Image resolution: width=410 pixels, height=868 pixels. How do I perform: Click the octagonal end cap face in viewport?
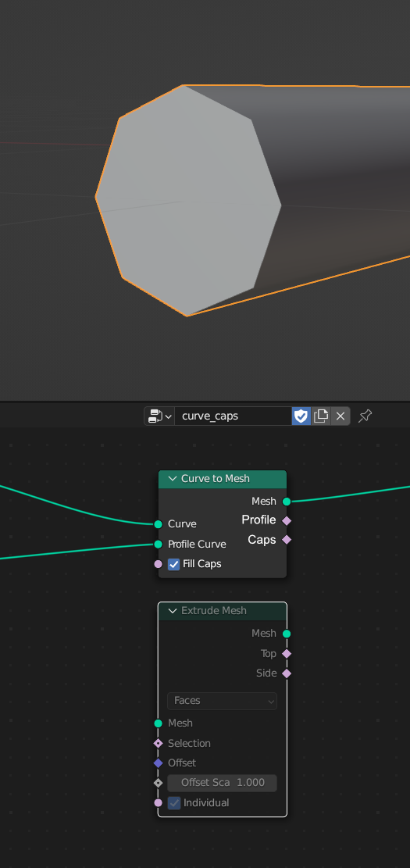click(188, 200)
